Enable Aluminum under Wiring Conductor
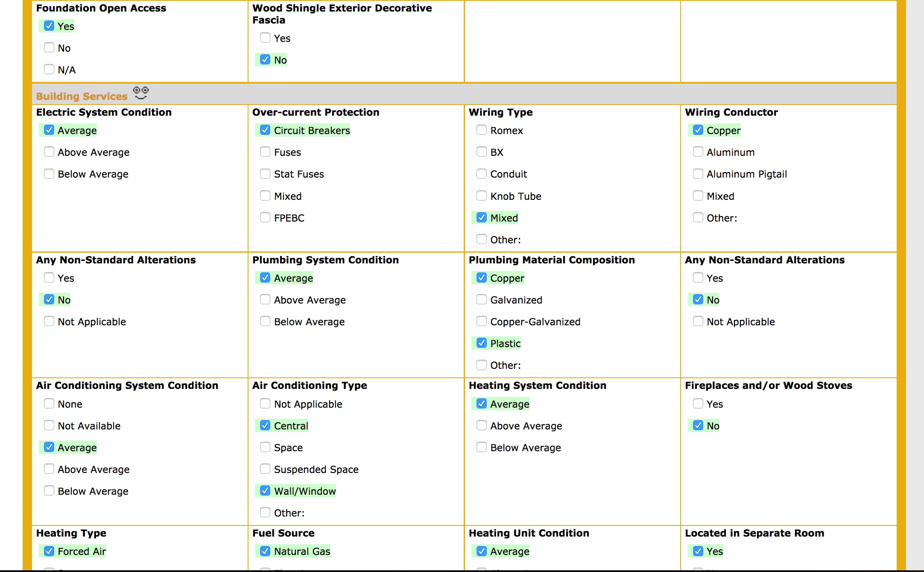 pyautogui.click(x=699, y=152)
